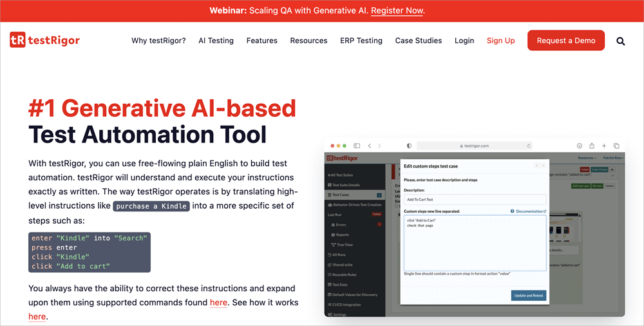The height and width of the screenshot is (326, 644).
Task: Click the tab overview icon in browser toolbar
Action: click(616, 146)
